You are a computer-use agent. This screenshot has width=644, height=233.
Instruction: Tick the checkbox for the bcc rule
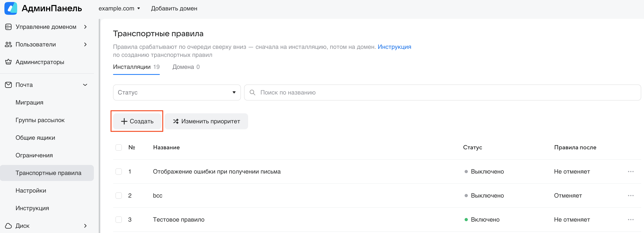pos(118,195)
